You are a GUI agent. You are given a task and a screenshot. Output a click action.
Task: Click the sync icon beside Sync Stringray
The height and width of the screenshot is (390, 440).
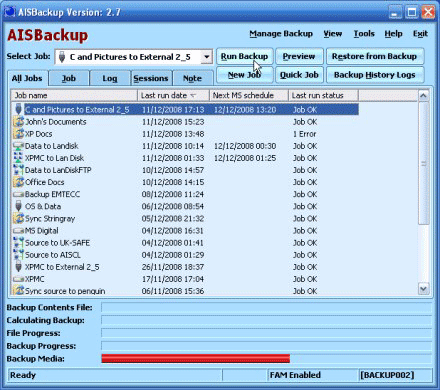pos(18,218)
